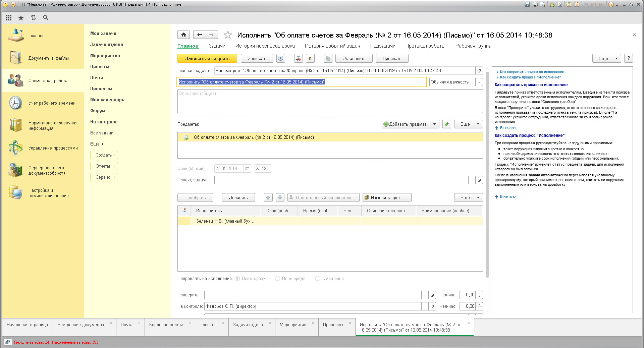Switch to the Рабочая группа tab
This screenshot has height=348, width=644.
pos(473,46)
